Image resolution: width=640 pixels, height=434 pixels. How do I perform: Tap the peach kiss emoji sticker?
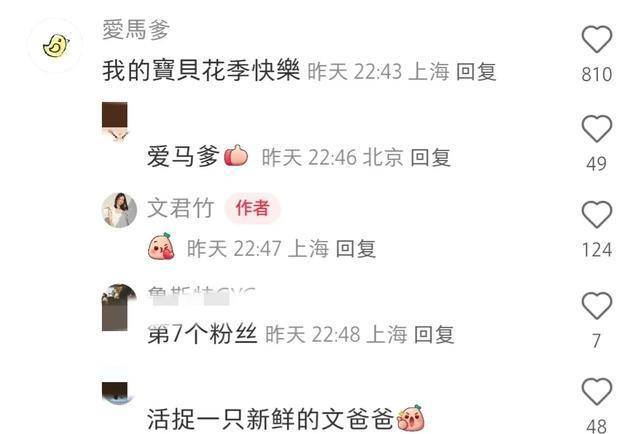click(161, 246)
